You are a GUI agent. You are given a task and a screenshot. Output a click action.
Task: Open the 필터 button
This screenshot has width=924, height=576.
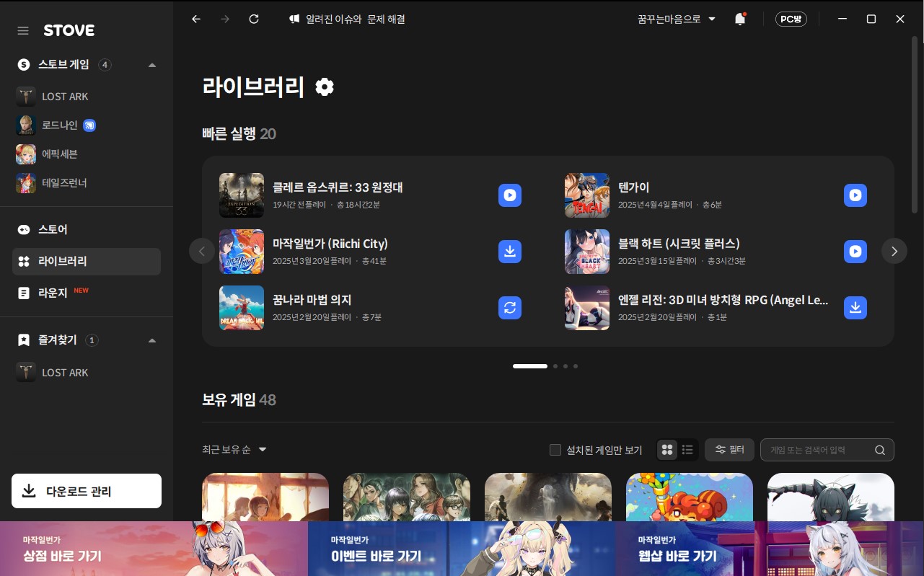(729, 450)
